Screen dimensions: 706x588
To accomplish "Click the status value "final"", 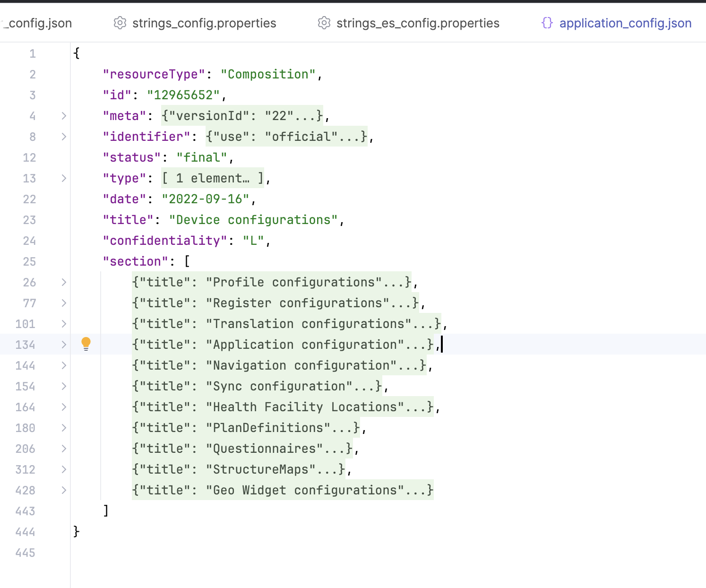I will coord(202,157).
